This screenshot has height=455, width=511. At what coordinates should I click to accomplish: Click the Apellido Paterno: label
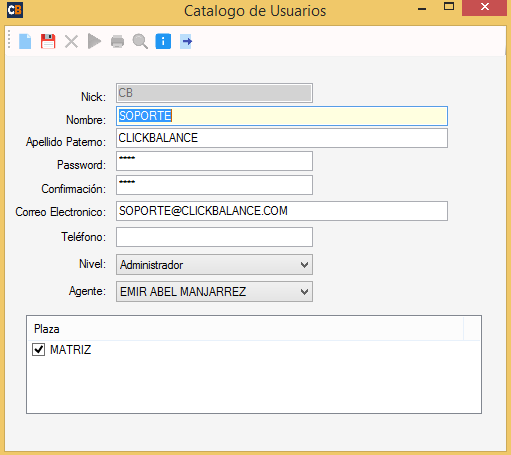point(66,142)
